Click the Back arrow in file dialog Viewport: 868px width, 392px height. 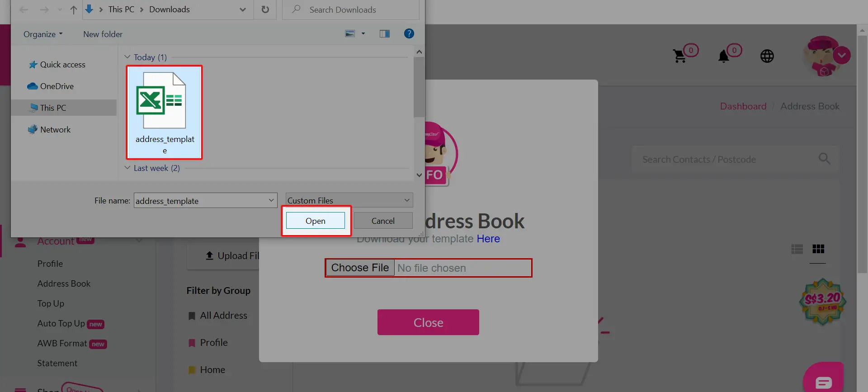point(24,9)
